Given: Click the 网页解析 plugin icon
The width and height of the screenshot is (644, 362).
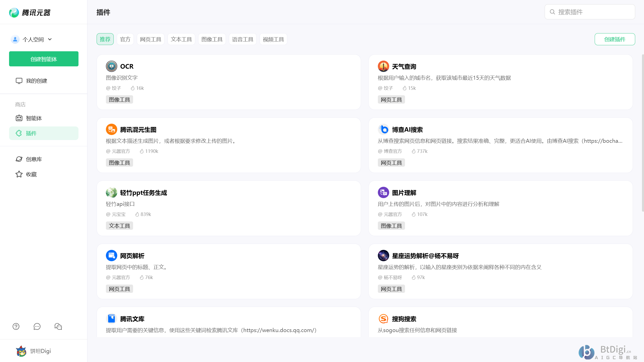Looking at the screenshot, I should pyautogui.click(x=111, y=256).
